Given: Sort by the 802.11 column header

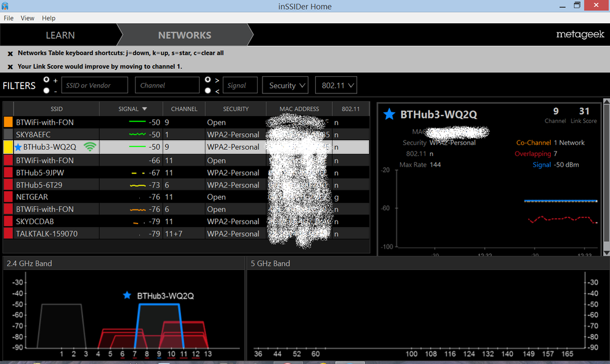Looking at the screenshot, I should [350, 109].
